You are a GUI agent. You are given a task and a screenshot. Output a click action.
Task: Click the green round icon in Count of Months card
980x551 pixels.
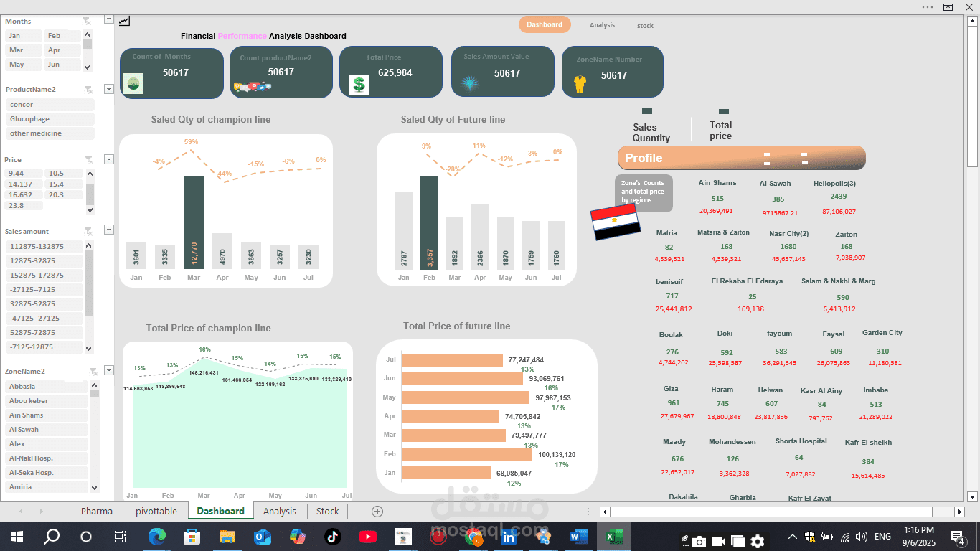coord(133,83)
